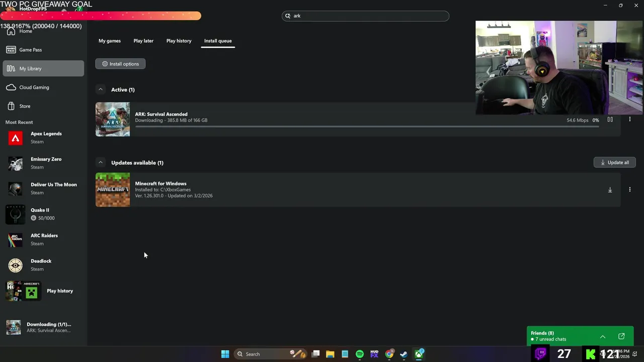Screen dimensions: 644x362
Task: Select the Install queue tab
Action: click(x=218, y=41)
